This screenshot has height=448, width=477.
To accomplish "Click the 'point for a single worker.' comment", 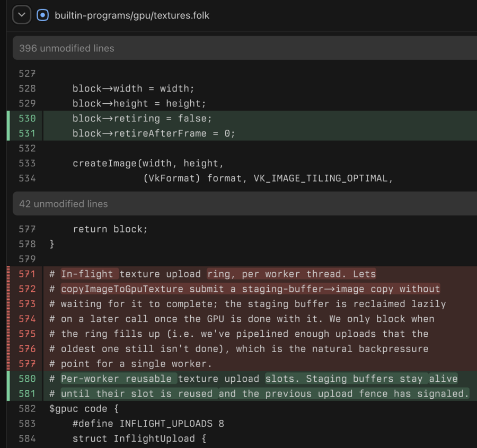I will [x=136, y=363].
